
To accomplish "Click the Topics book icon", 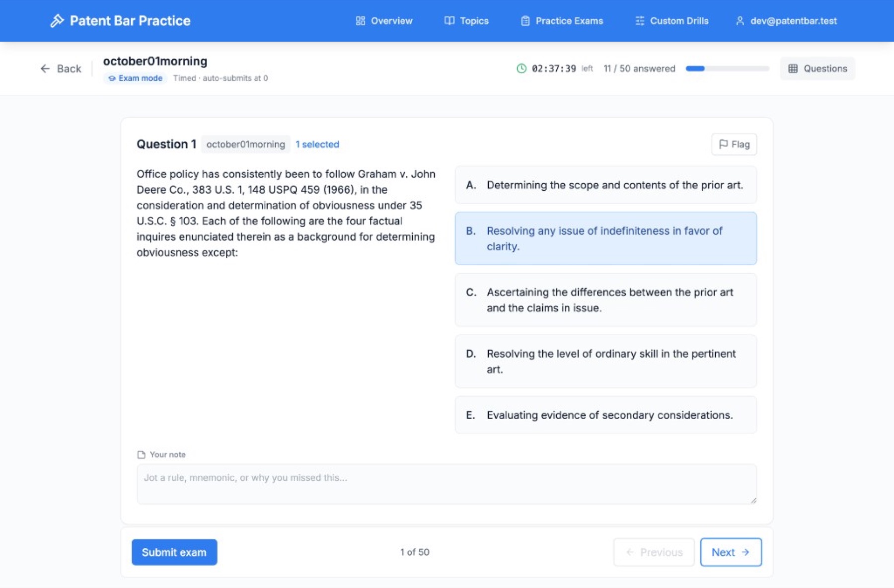I will coord(449,21).
